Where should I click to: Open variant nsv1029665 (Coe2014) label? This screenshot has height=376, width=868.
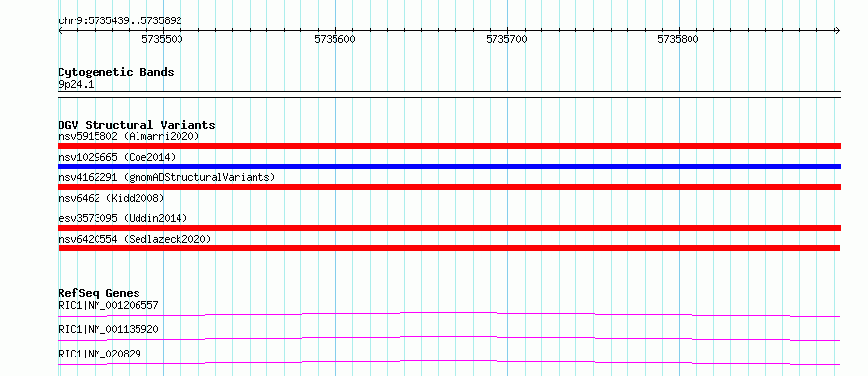pos(117,157)
